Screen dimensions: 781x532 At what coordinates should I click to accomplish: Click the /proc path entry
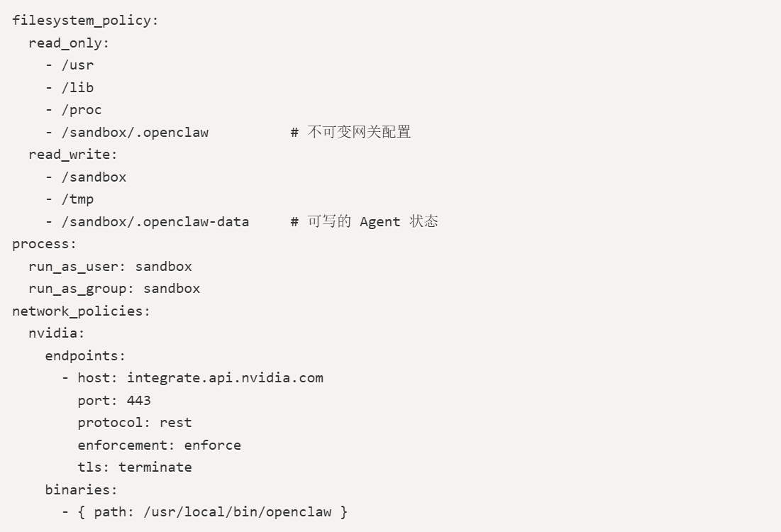pyautogui.click(x=81, y=110)
